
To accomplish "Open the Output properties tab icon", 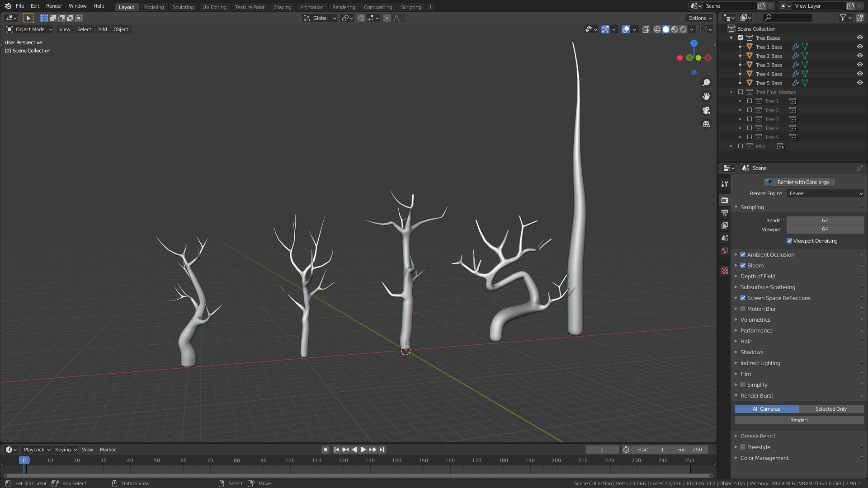I will [x=725, y=213].
